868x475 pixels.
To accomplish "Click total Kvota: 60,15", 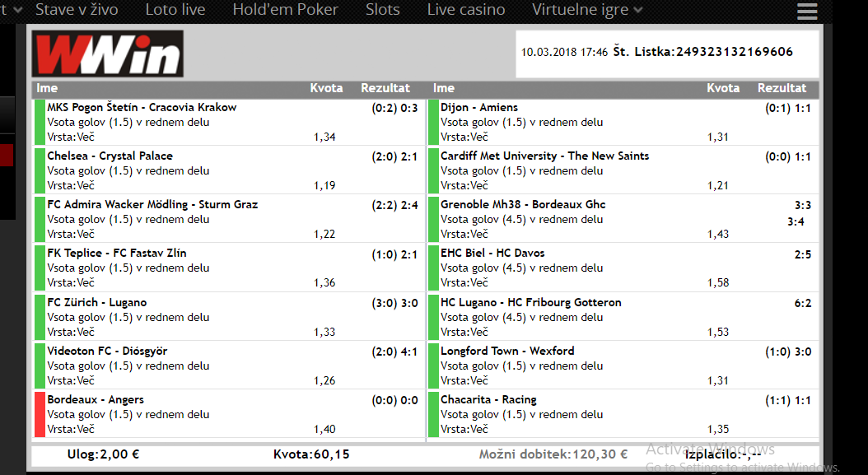I will (311, 454).
